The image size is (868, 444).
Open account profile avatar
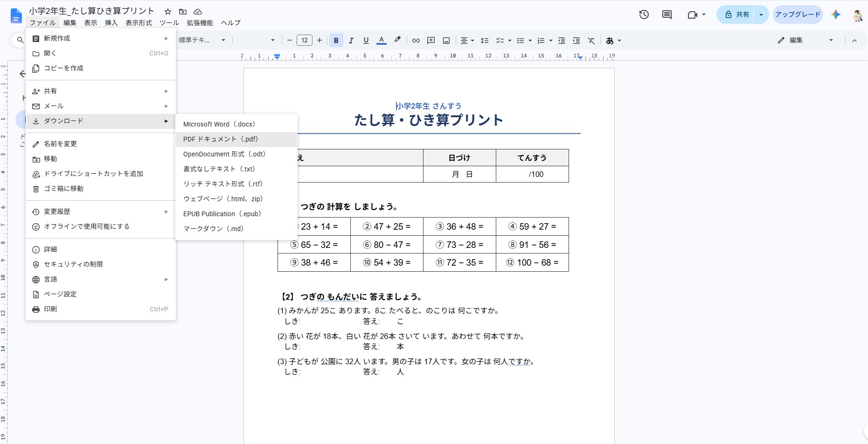point(857,14)
